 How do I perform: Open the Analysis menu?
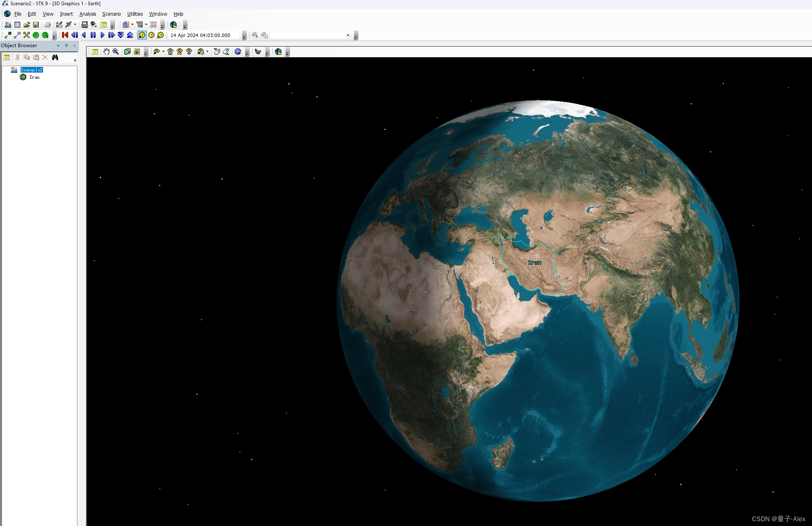point(87,14)
